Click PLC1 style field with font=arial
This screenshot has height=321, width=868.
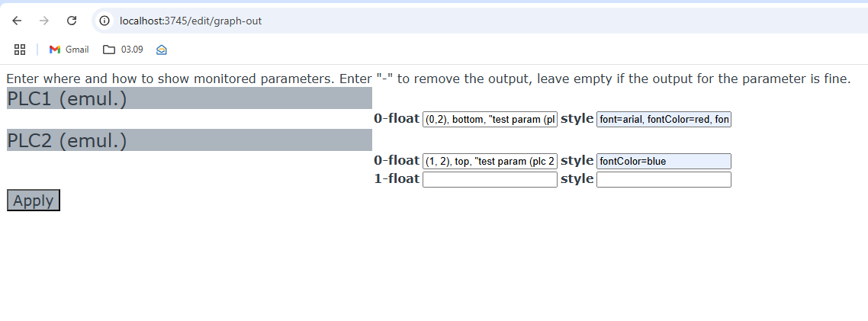664,119
